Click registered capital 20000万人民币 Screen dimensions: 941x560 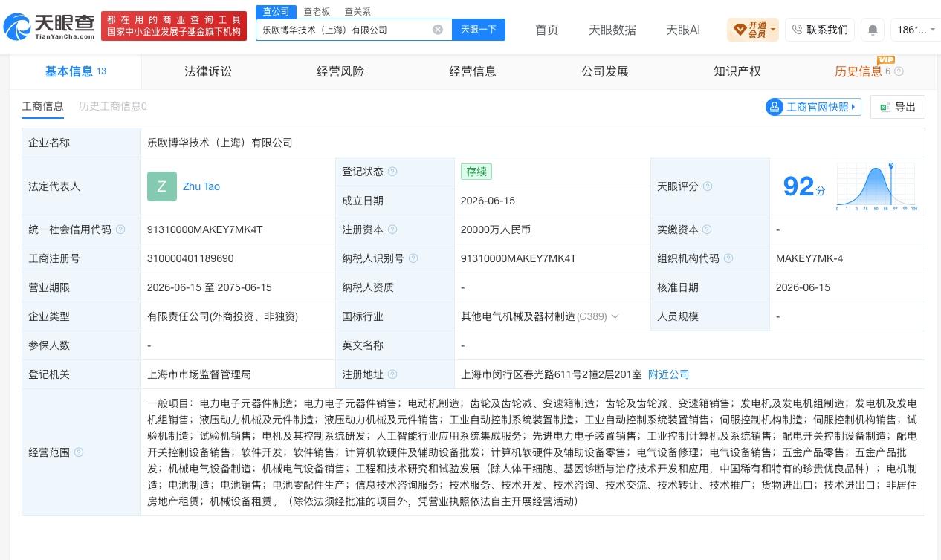coord(496,229)
